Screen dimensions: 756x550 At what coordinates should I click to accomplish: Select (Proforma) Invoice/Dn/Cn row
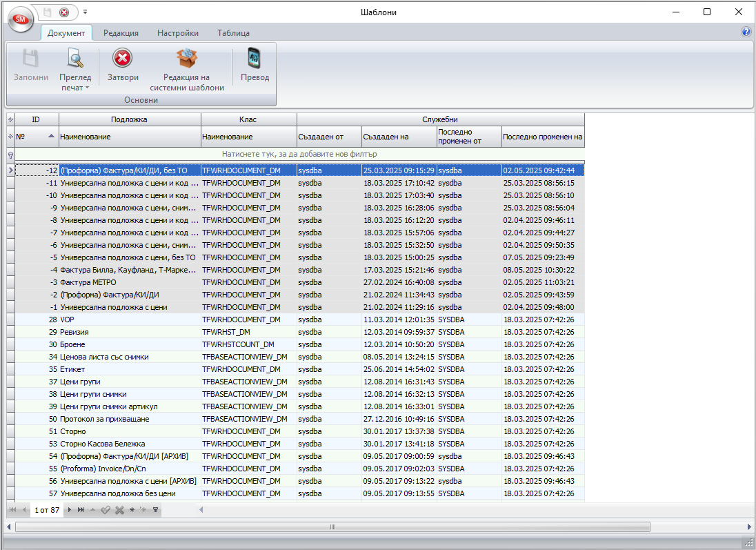pyautogui.click(x=299, y=469)
